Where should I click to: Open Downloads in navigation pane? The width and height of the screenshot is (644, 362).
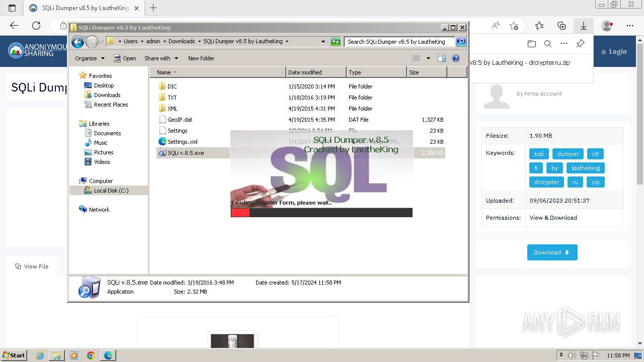tap(107, 95)
